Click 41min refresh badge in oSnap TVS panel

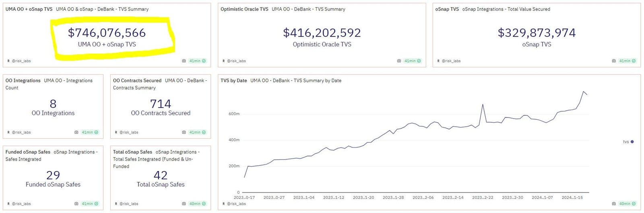pyautogui.click(x=627, y=61)
